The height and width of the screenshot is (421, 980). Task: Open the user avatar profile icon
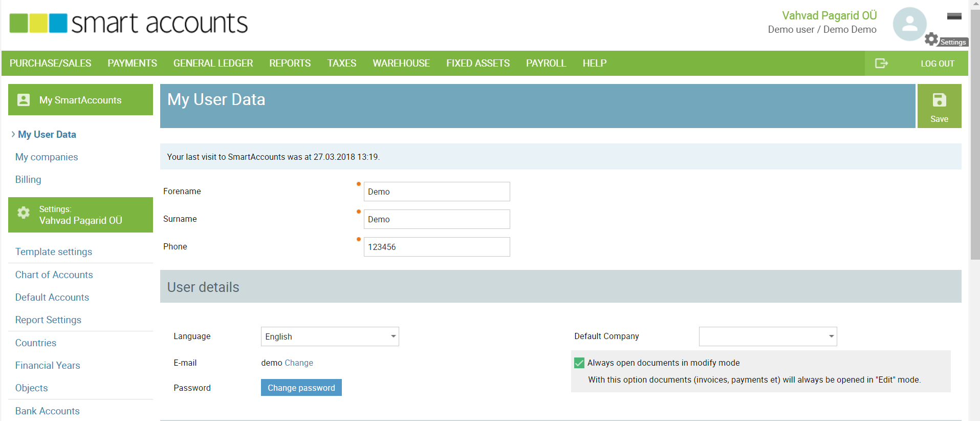pyautogui.click(x=909, y=24)
